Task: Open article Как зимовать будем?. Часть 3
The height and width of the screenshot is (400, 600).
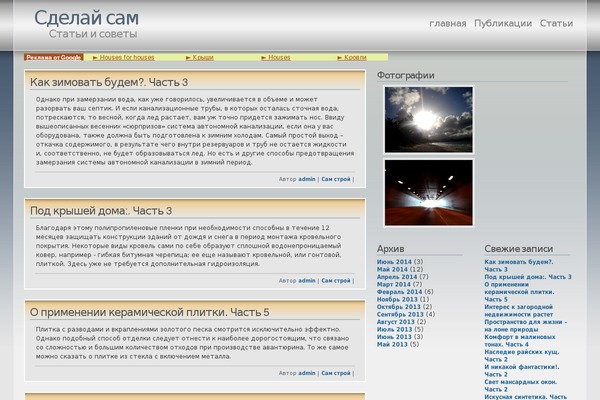Action: coord(109,82)
